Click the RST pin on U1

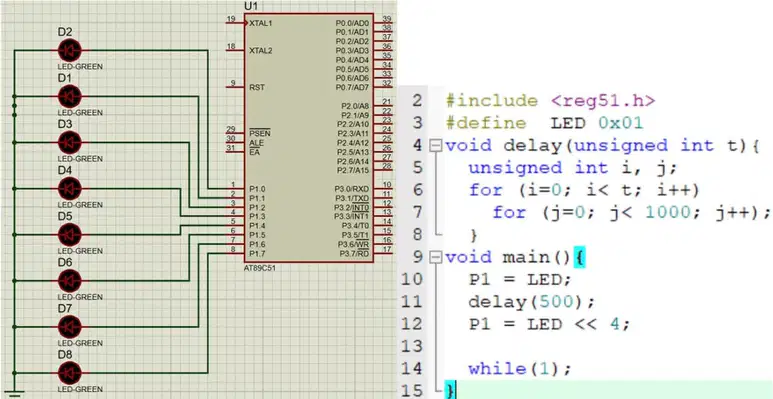[235, 87]
